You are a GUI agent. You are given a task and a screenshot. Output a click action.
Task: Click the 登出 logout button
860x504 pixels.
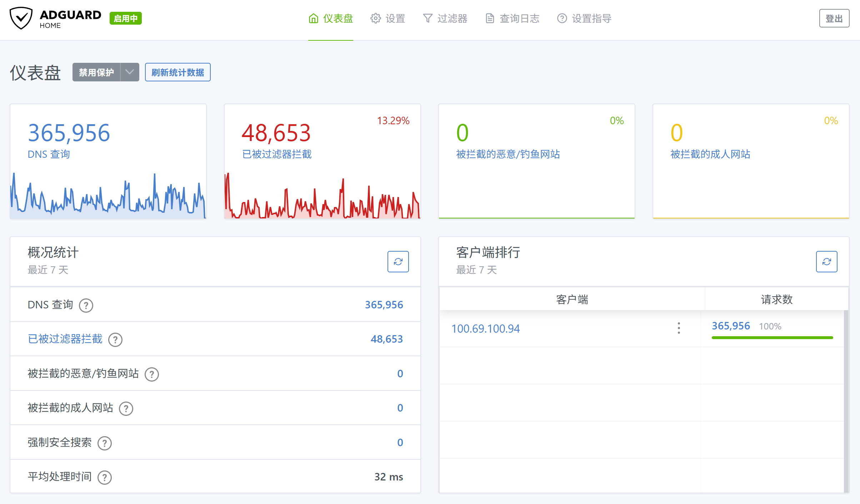(834, 18)
